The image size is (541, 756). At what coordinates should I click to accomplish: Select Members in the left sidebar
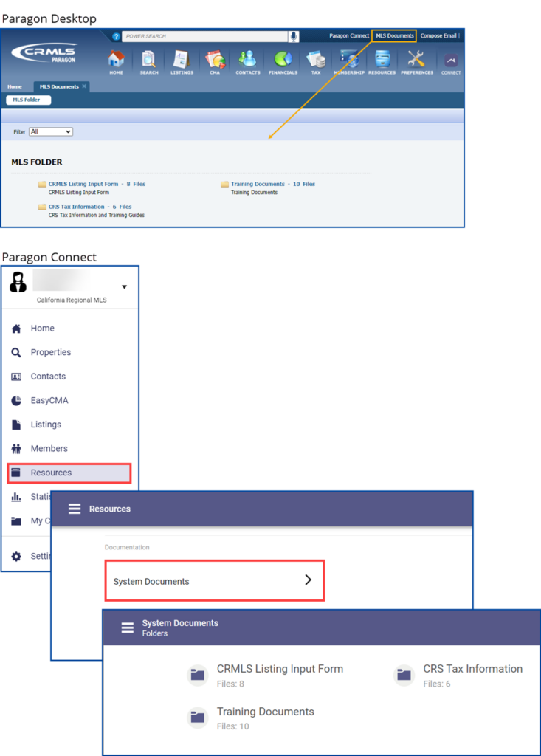click(x=49, y=448)
